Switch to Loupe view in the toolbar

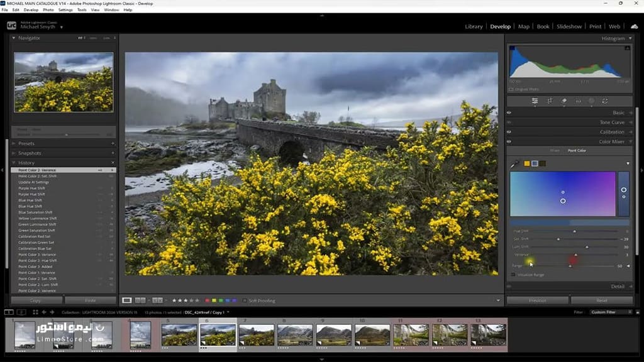click(x=127, y=300)
